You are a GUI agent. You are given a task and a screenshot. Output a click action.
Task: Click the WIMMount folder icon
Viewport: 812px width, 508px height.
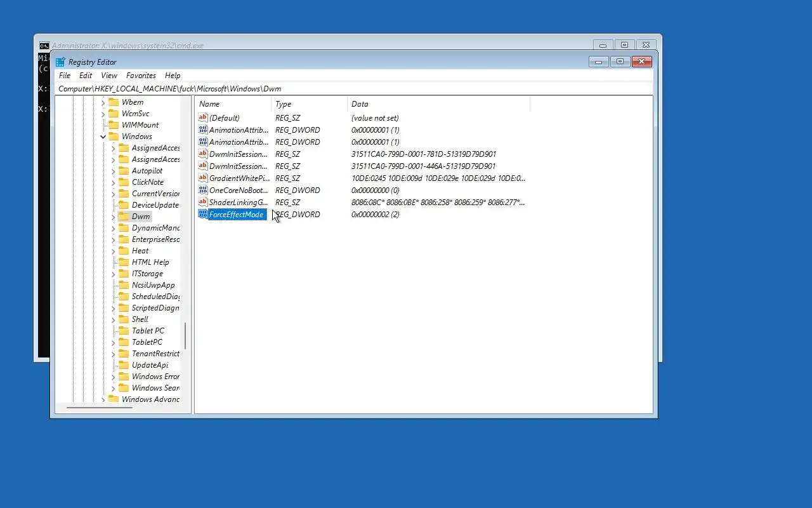[x=114, y=125]
